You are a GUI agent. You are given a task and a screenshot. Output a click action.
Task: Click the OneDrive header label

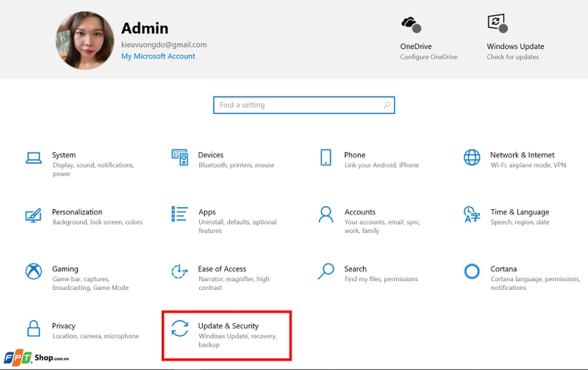tap(415, 46)
